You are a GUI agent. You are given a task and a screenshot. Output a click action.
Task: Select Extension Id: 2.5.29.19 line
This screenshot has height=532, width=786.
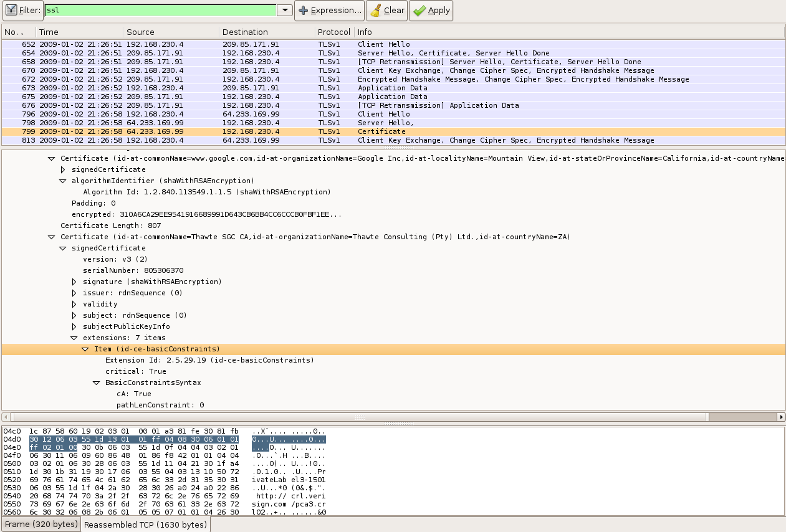tap(209, 360)
